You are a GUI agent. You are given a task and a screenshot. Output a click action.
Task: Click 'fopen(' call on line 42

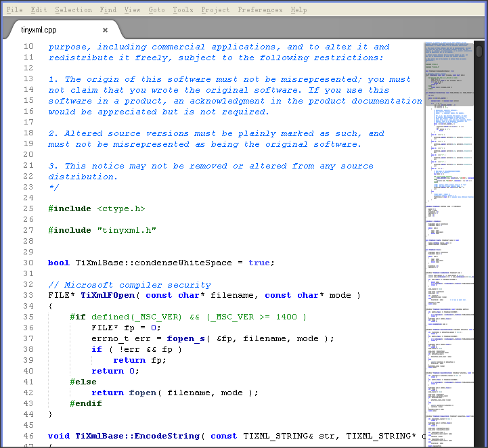145,393
